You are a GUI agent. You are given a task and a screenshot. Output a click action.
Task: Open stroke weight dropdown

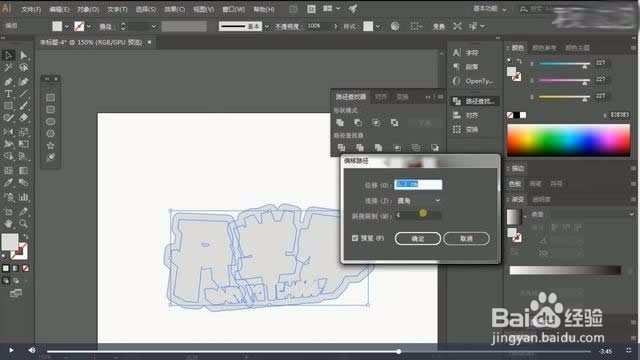[x=153, y=27]
